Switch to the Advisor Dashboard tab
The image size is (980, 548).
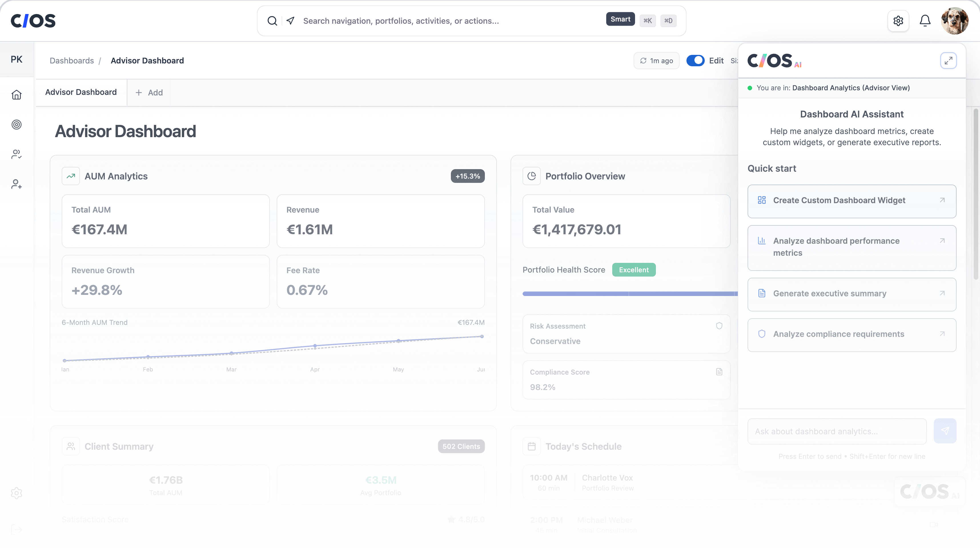81,92
